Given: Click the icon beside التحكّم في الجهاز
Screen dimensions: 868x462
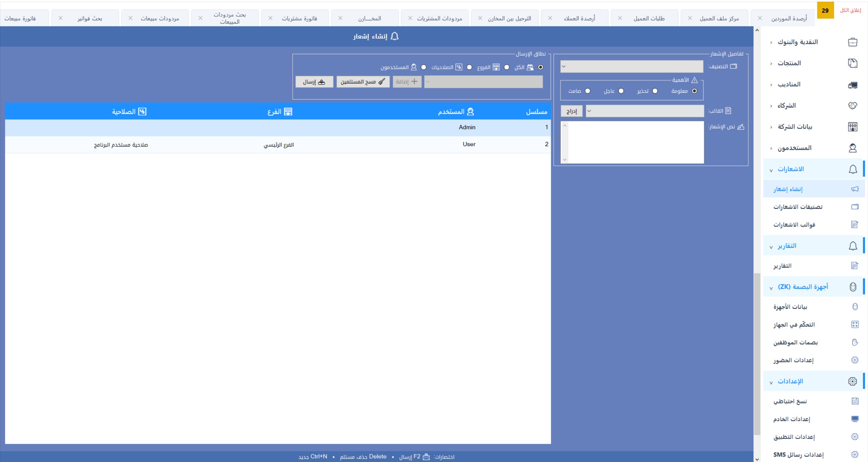Looking at the screenshot, I should (855, 324).
